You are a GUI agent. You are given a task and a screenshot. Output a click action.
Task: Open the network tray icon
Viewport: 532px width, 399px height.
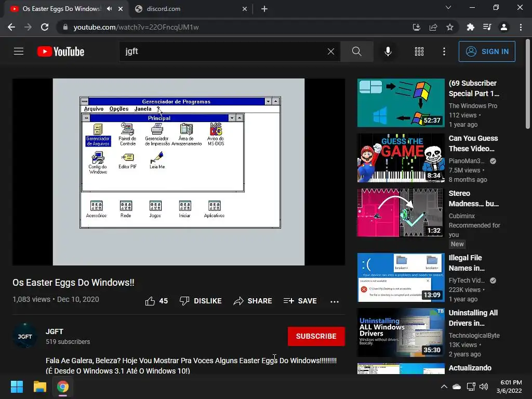[x=471, y=387]
